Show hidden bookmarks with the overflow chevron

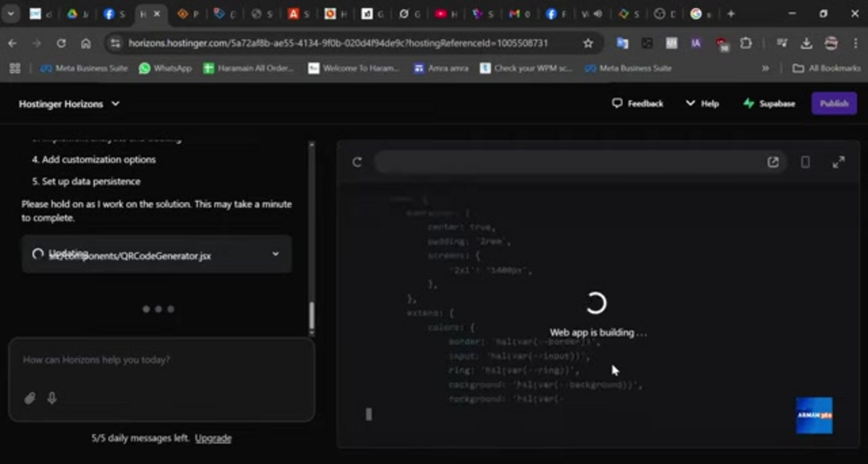click(766, 68)
